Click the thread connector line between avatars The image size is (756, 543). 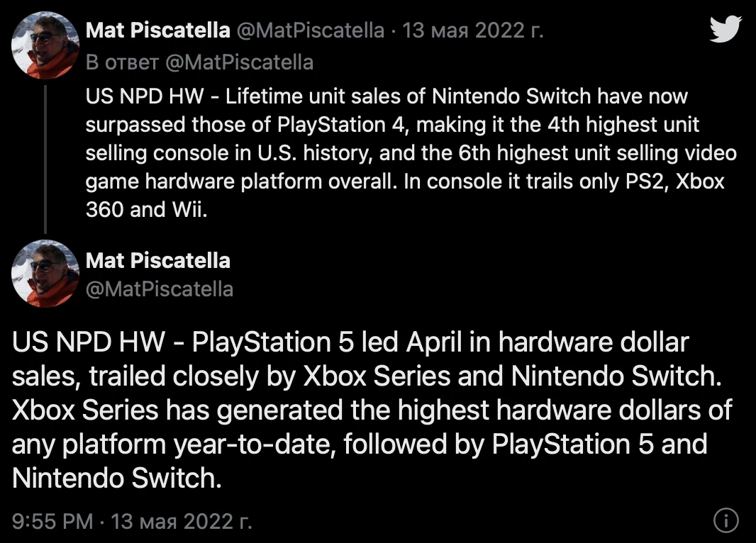45,159
